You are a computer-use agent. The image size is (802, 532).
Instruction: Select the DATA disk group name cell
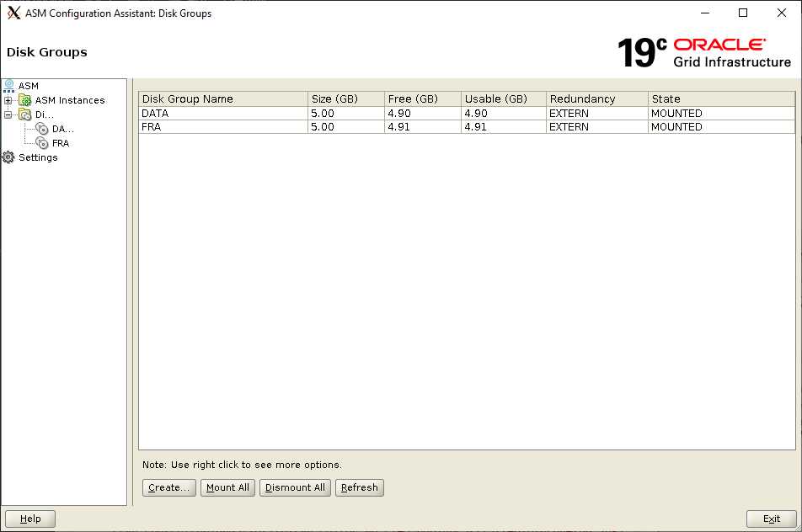pos(223,113)
